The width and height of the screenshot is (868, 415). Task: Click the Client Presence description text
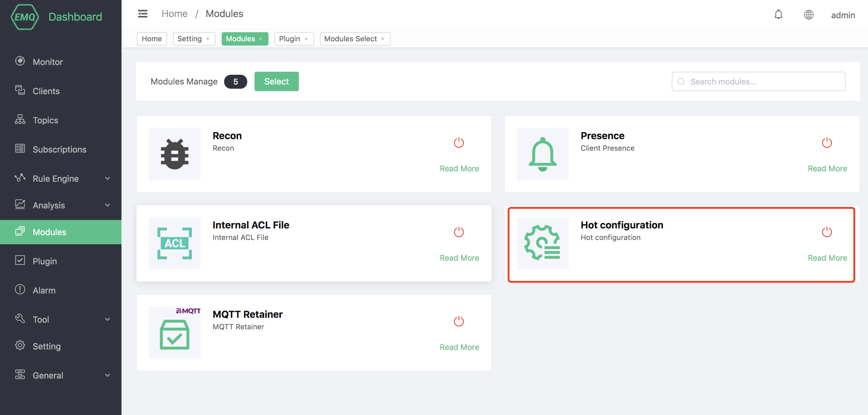coord(607,148)
